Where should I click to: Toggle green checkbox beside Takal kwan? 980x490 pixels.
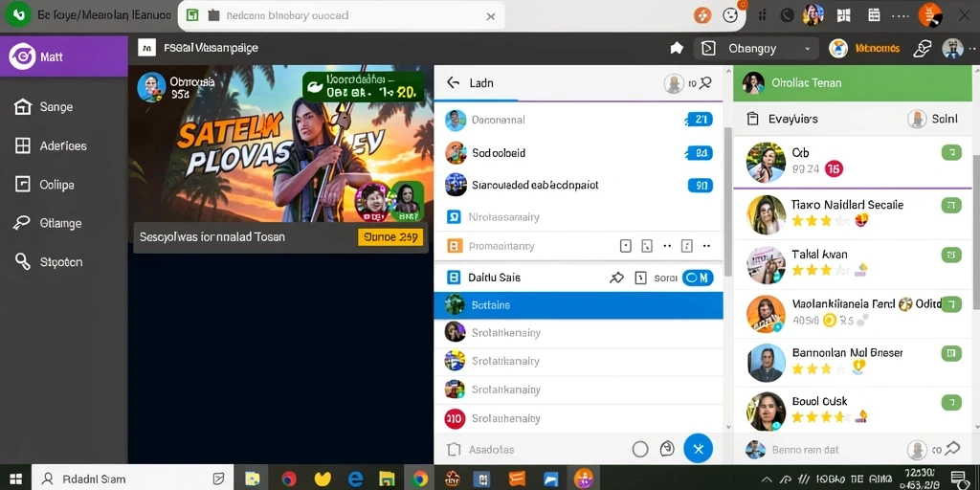[x=951, y=255]
